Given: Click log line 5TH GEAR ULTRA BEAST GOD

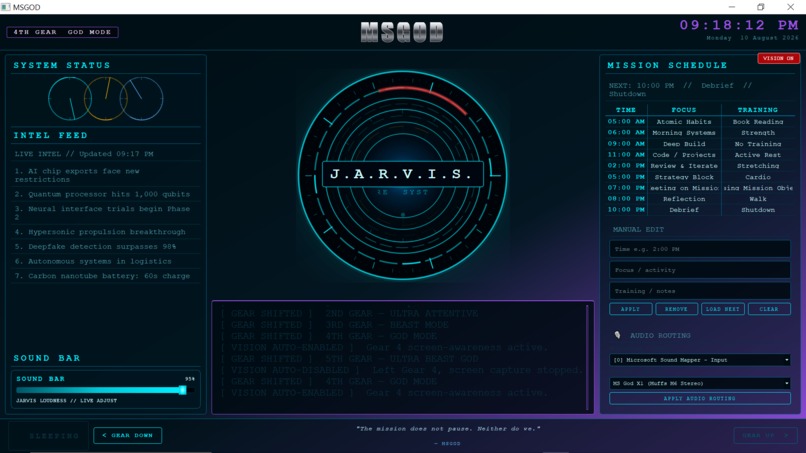Looking at the screenshot, I should click(x=350, y=359).
